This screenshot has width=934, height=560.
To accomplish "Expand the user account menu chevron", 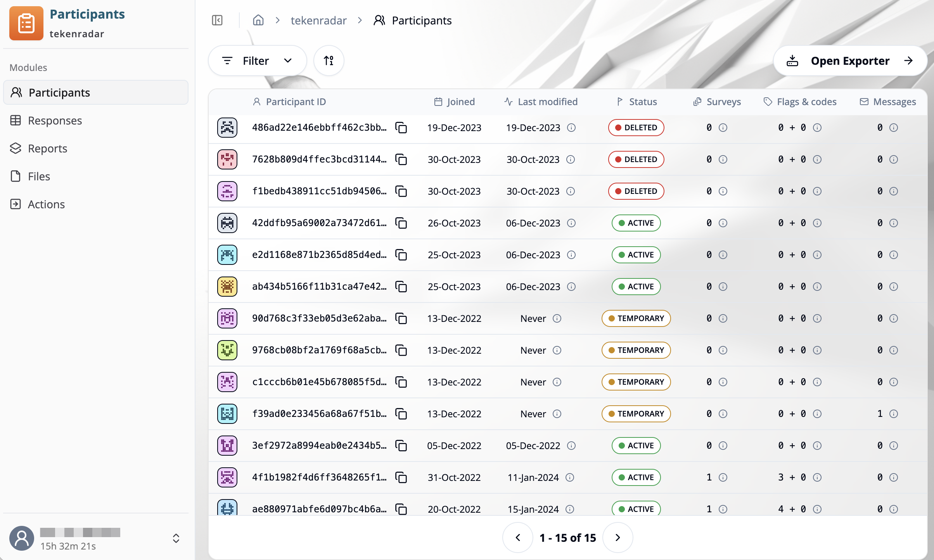I will (176, 538).
